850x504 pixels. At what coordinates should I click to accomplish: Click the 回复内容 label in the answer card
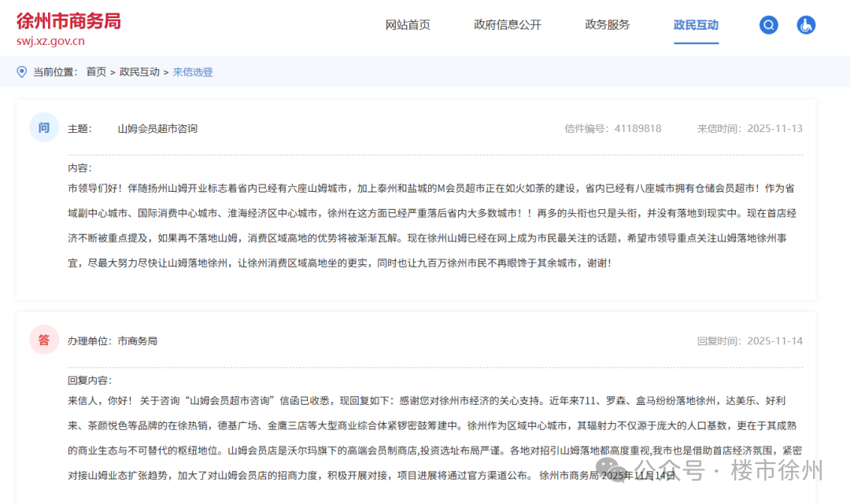click(90, 381)
